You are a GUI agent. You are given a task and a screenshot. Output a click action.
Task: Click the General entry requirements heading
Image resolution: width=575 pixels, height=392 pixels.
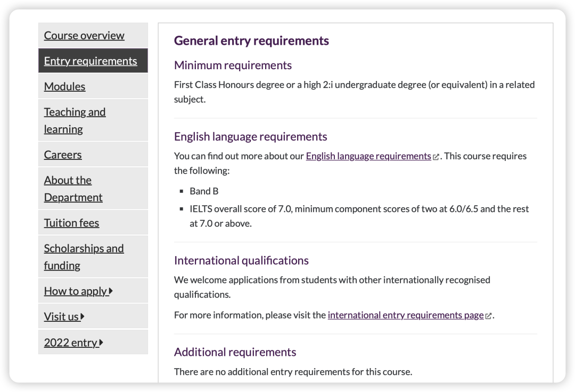(x=251, y=40)
